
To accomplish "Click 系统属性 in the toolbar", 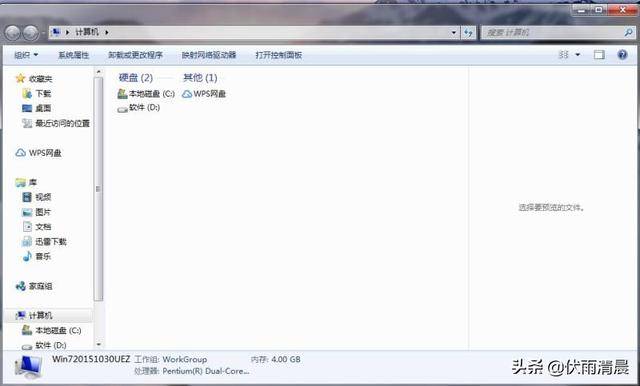I will click(73, 55).
